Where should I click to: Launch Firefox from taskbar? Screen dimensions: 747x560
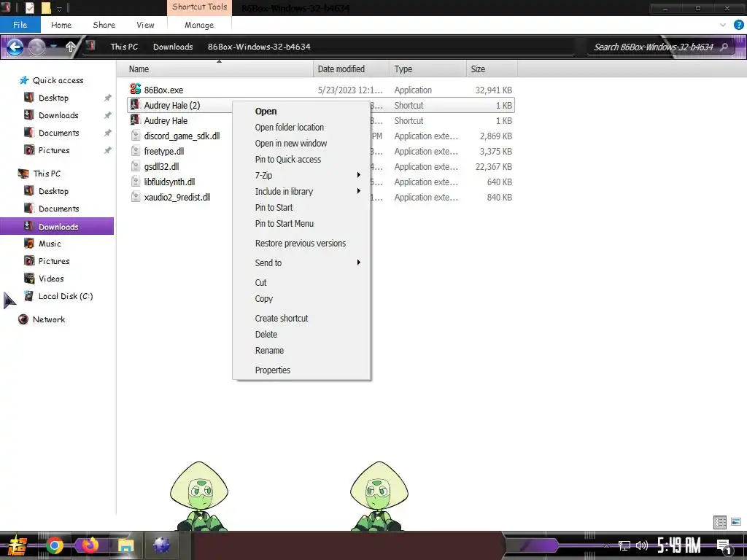[x=90, y=545]
